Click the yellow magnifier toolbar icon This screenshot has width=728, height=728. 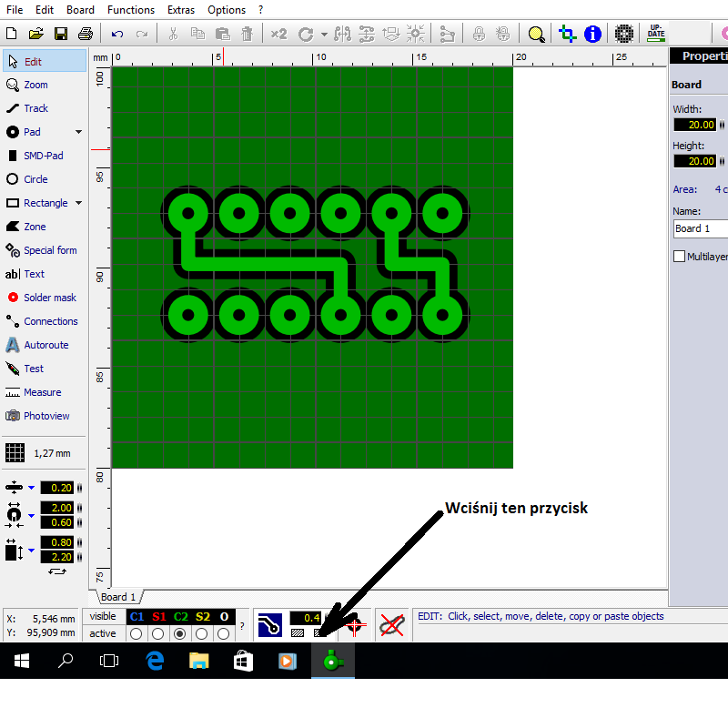(x=536, y=35)
